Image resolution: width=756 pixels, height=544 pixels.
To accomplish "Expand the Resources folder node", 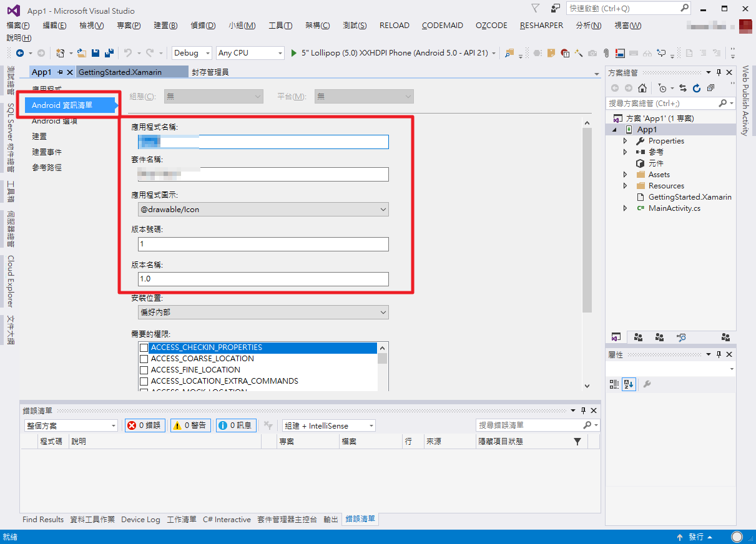I will click(x=625, y=186).
